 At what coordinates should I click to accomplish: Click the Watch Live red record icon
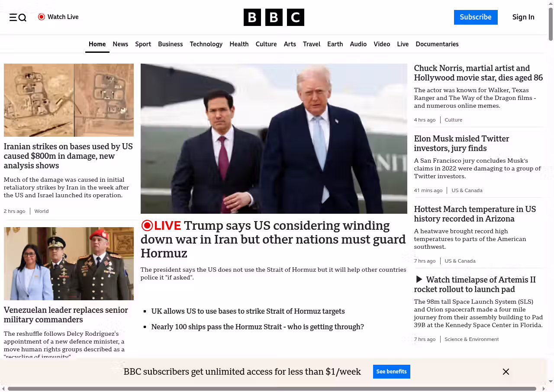(x=42, y=17)
